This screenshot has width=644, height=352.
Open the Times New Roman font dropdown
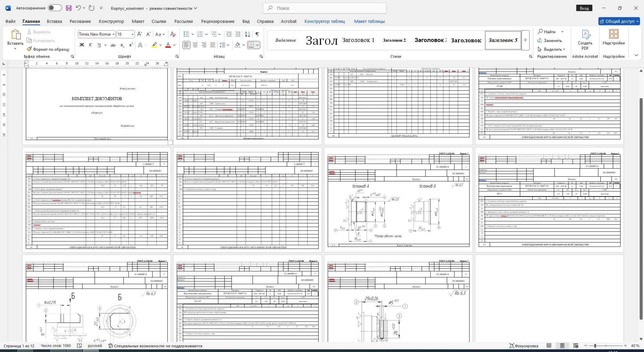pyautogui.click(x=97, y=34)
